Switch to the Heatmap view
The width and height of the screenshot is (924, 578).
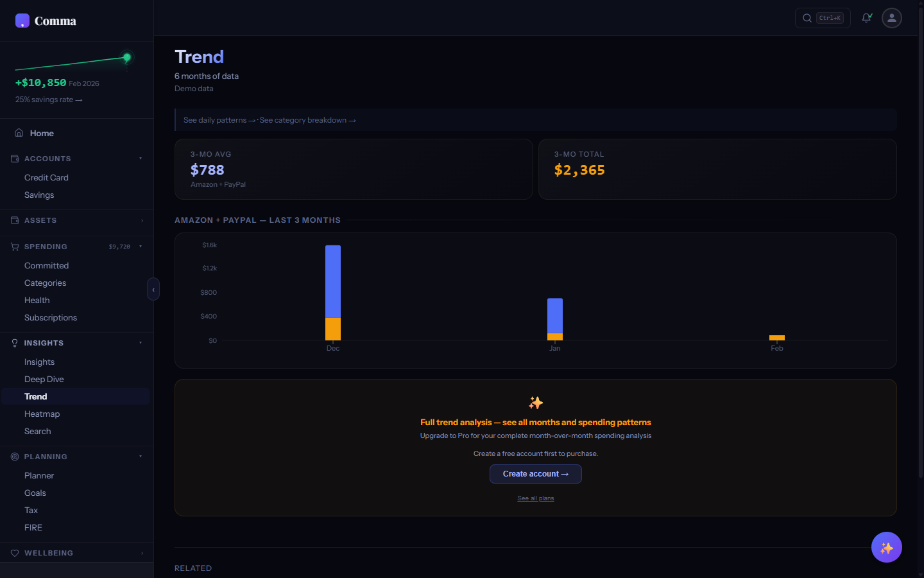coord(42,414)
